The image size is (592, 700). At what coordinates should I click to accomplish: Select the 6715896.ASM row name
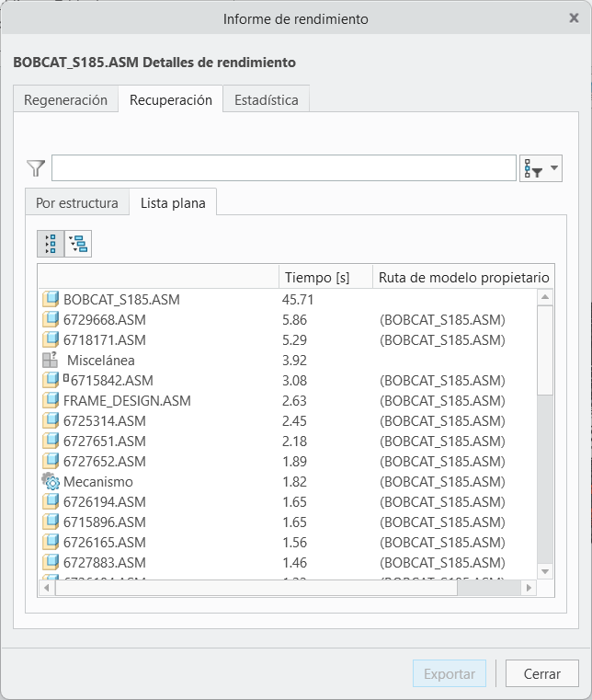(105, 522)
